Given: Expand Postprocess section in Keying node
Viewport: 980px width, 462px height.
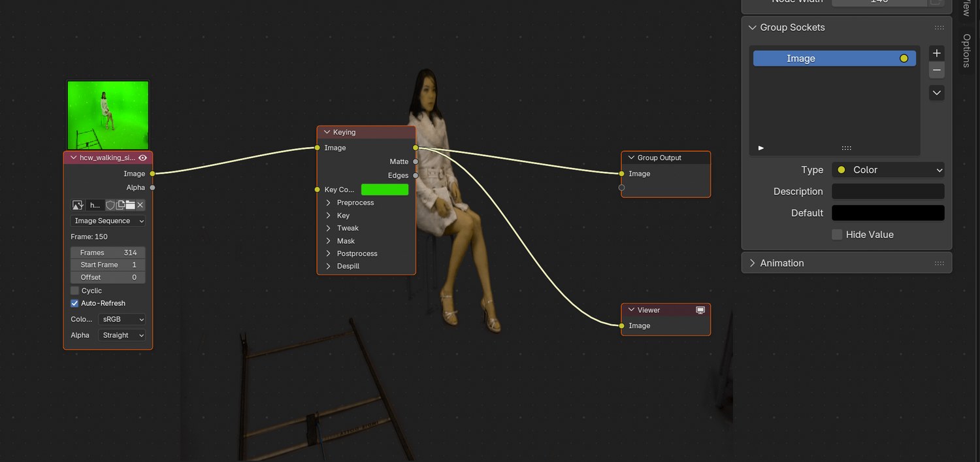Looking at the screenshot, I should (x=329, y=254).
